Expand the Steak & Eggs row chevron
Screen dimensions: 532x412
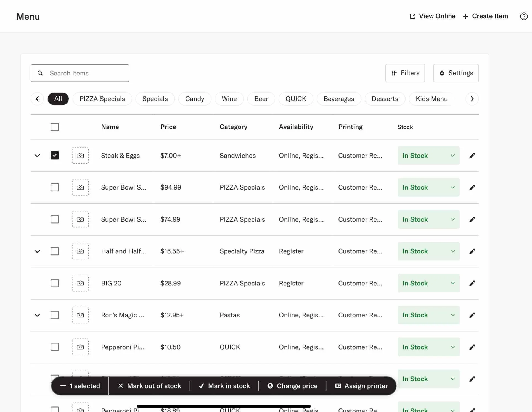point(37,156)
